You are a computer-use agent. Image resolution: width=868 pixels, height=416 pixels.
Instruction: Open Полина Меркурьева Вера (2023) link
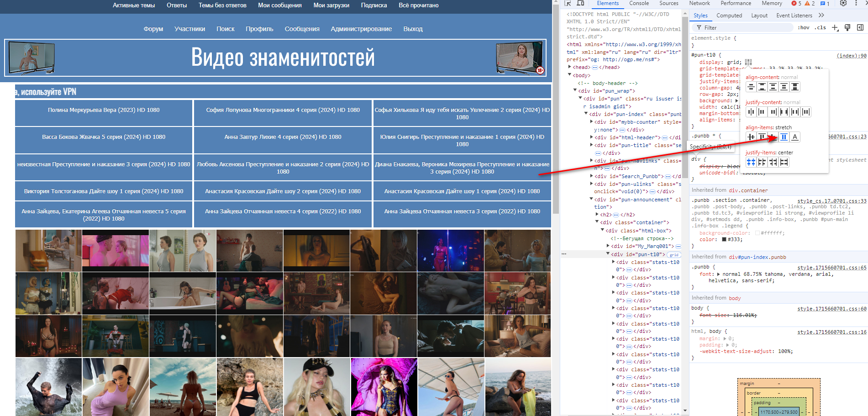pos(104,110)
